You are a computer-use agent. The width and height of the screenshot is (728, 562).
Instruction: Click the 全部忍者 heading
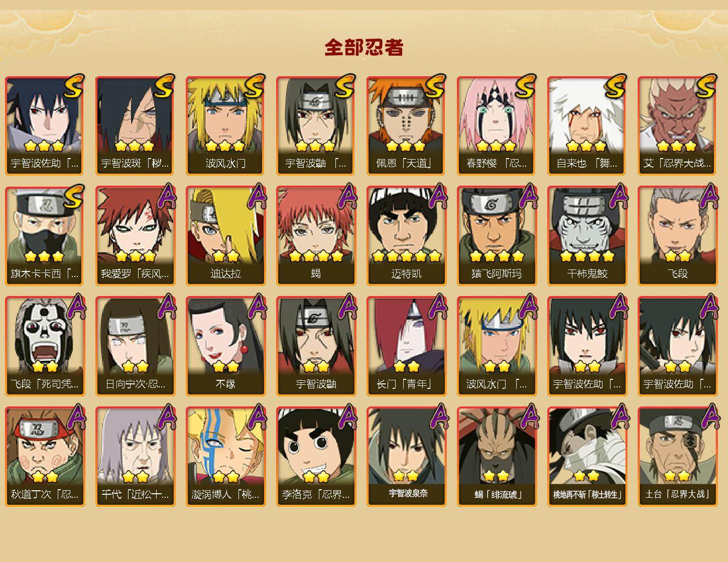click(364, 47)
